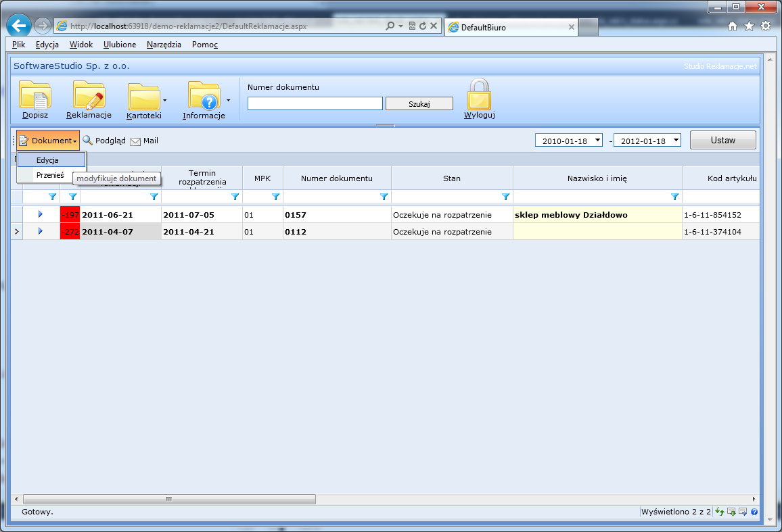The height and width of the screenshot is (532, 782).
Task: Open the Reklamacje folder icon
Action: [89, 95]
